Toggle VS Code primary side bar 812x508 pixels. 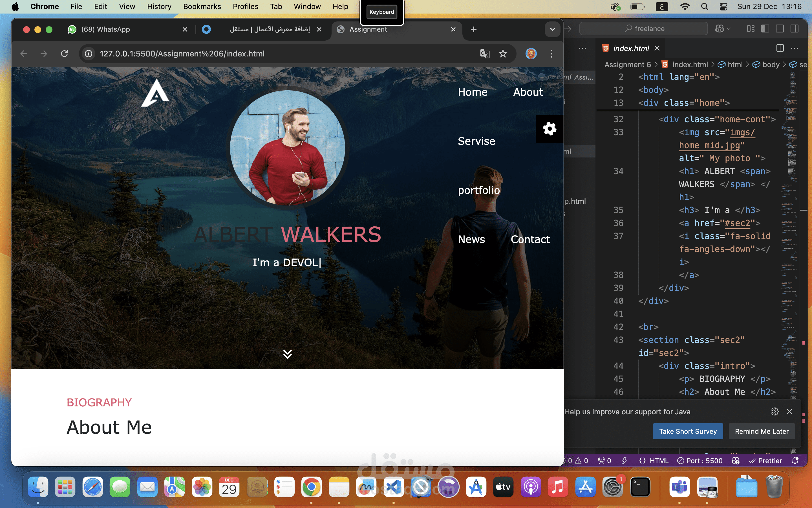(765, 29)
